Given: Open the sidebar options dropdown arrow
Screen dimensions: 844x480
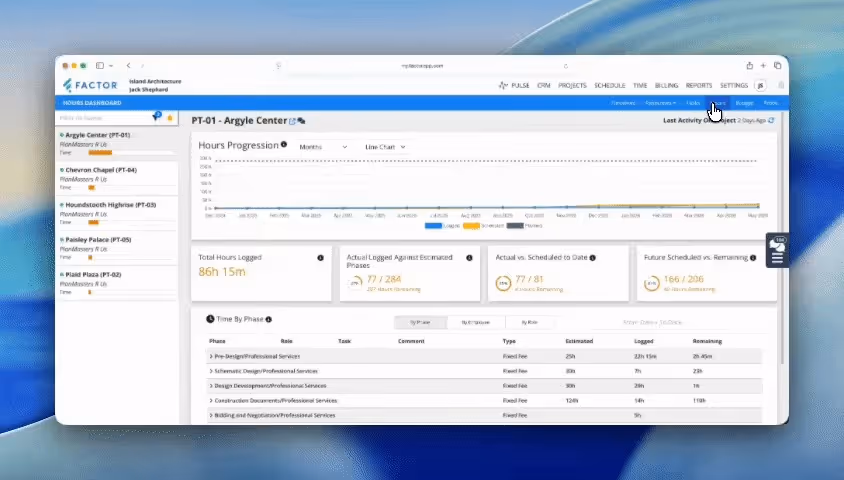Looking at the screenshot, I should point(111,66).
